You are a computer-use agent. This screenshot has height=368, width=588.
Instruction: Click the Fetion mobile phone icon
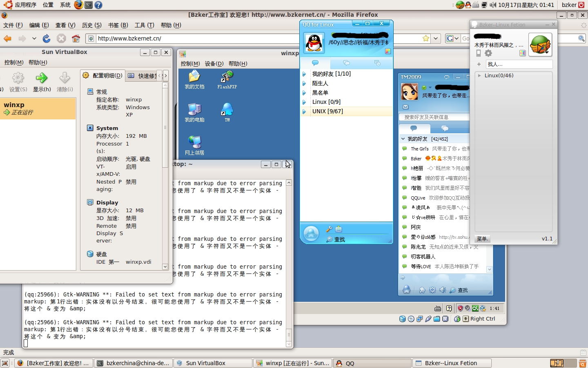click(479, 53)
